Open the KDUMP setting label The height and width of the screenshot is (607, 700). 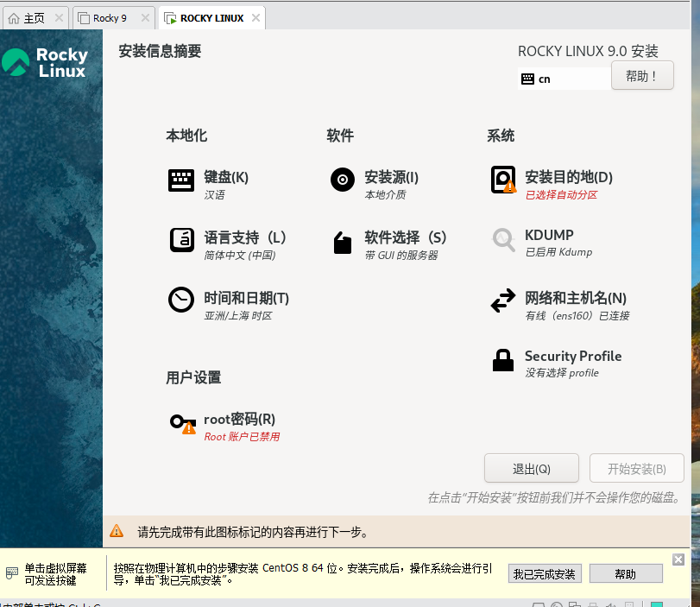549,235
